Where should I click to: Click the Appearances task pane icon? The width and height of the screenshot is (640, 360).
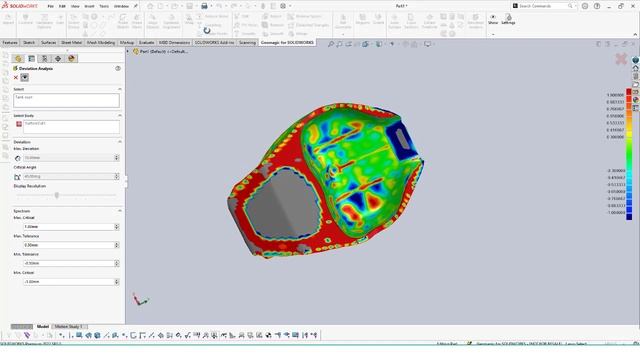pyautogui.click(x=636, y=100)
